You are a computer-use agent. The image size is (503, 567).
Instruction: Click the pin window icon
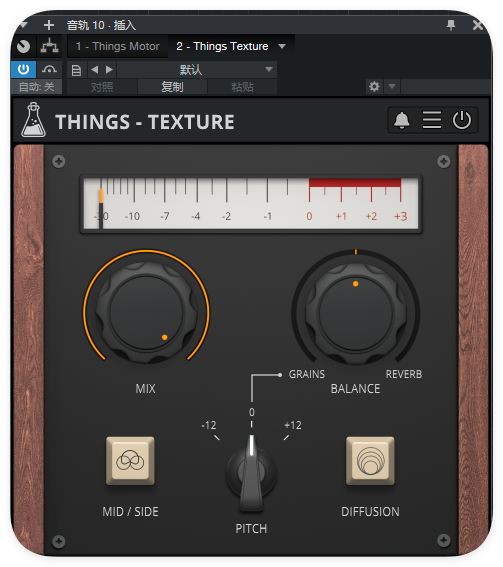tap(451, 25)
